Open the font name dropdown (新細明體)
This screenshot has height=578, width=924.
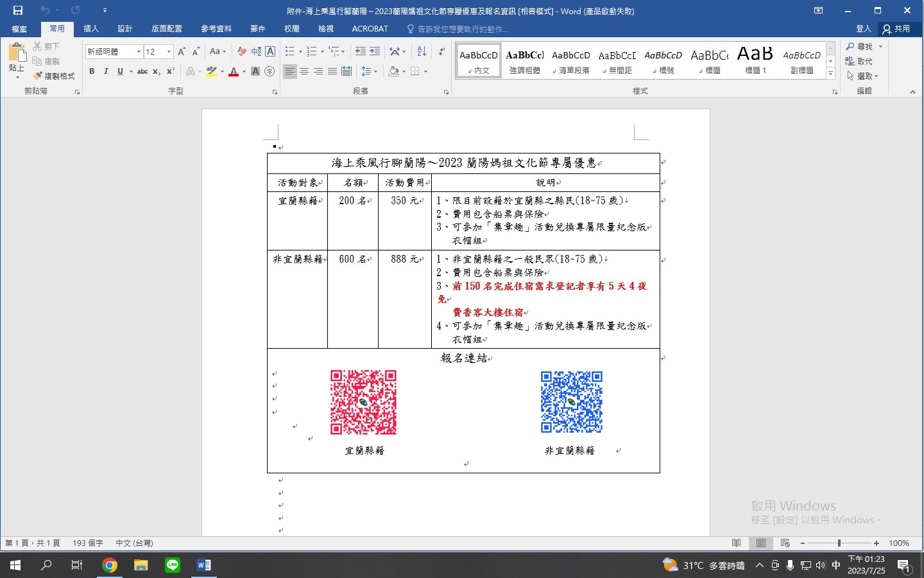click(x=139, y=51)
